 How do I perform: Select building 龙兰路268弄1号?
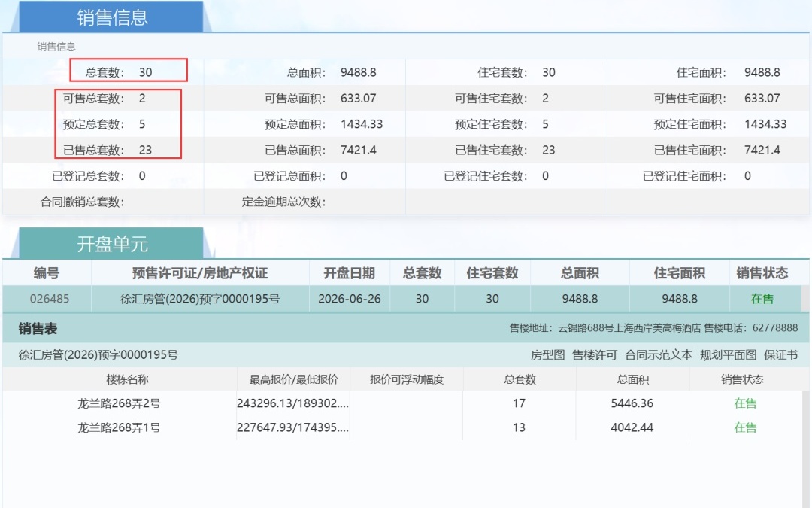[119, 427]
